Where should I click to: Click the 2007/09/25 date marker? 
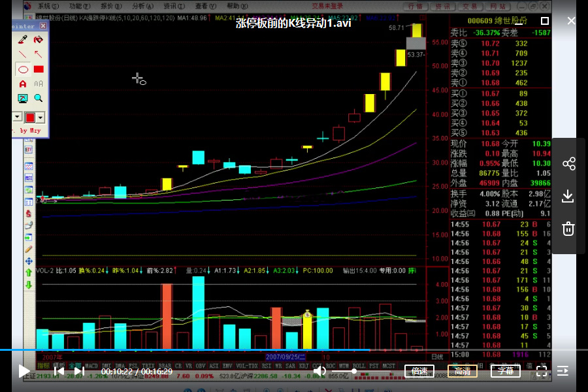point(286,357)
